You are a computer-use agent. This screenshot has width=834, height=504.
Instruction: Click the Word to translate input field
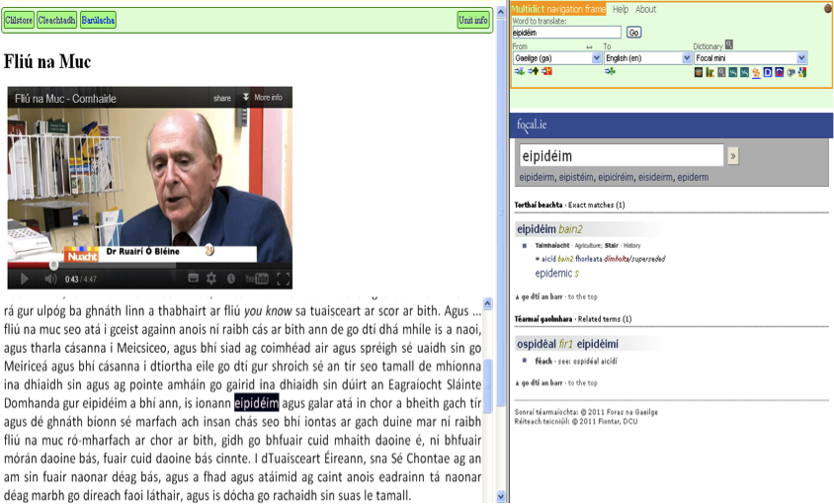[x=567, y=33]
